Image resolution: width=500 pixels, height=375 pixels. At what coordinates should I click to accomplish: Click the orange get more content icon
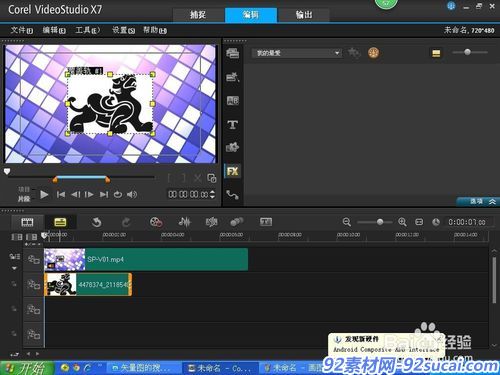tap(373, 53)
